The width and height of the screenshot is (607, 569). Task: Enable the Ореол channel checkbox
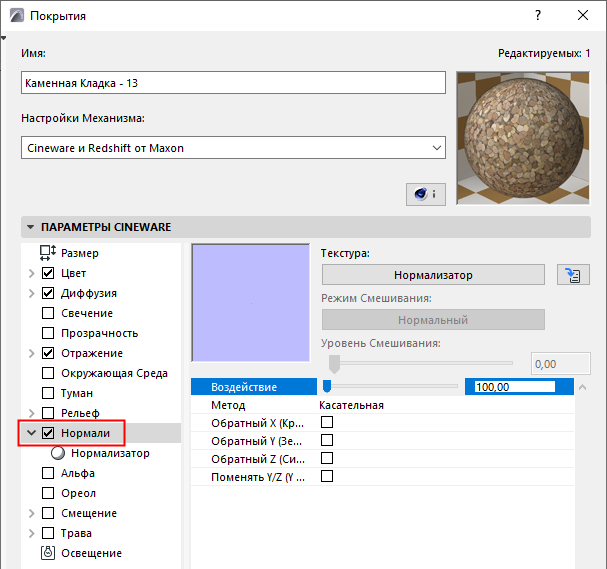click(48, 493)
